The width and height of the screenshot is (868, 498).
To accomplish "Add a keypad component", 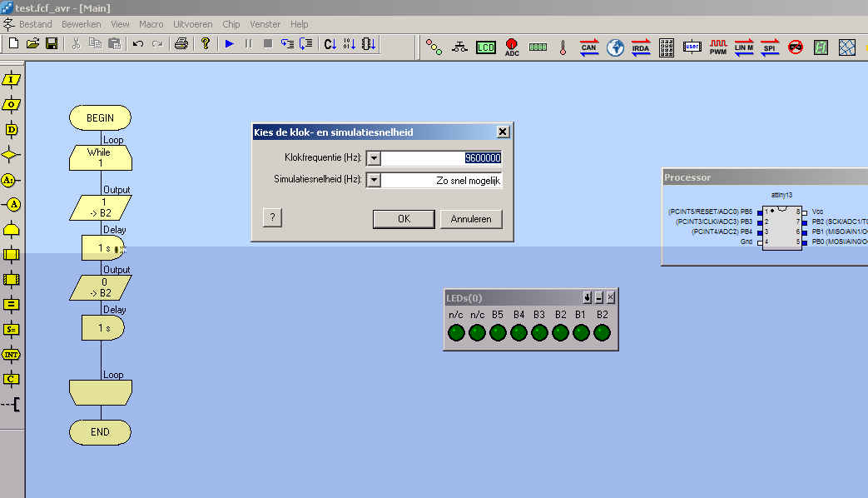I will pyautogui.click(x=667, y=47).
